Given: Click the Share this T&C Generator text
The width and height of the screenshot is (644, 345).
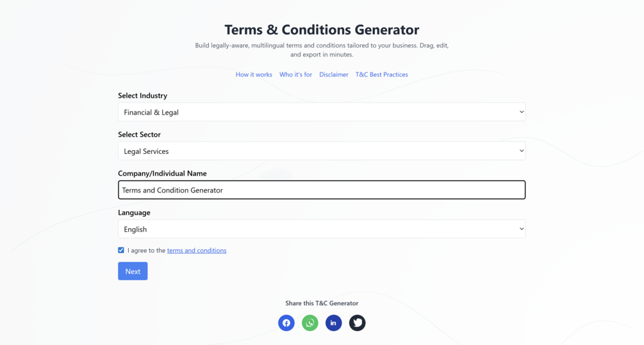Looking at the screenshot, I should [x=322, y=303].
